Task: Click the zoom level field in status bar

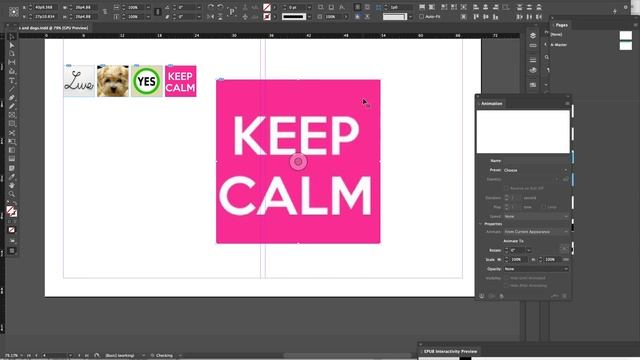Action: click(11, 356)
